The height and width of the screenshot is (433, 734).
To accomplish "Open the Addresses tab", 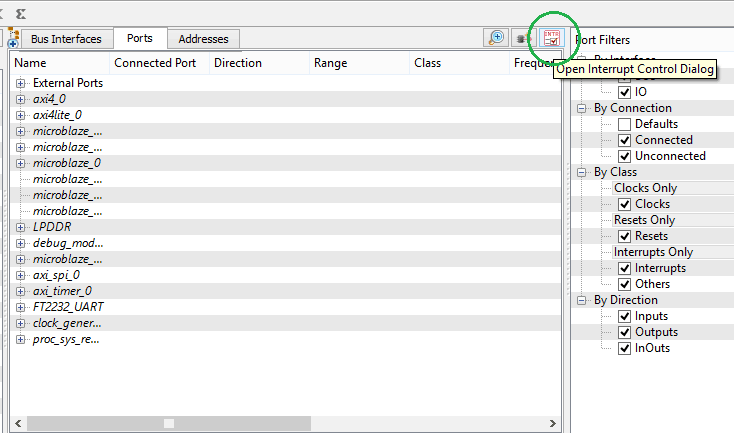I will [203, 39].
